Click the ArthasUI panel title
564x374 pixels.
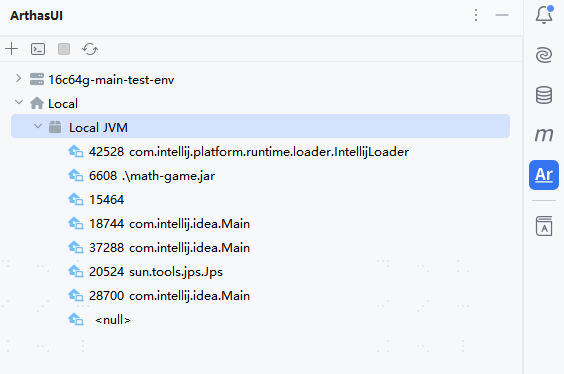pyautogui.click(x=36, y=16)
